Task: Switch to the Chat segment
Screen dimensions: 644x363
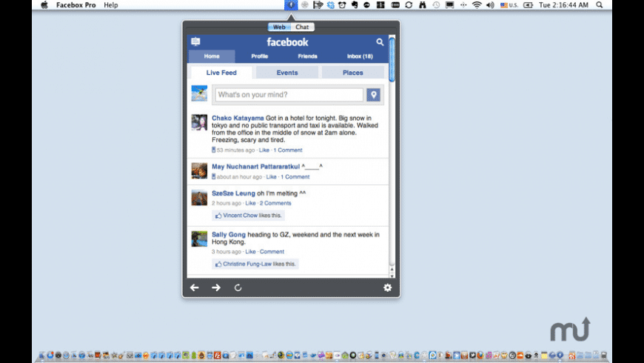Action: (x=302, y=27)
